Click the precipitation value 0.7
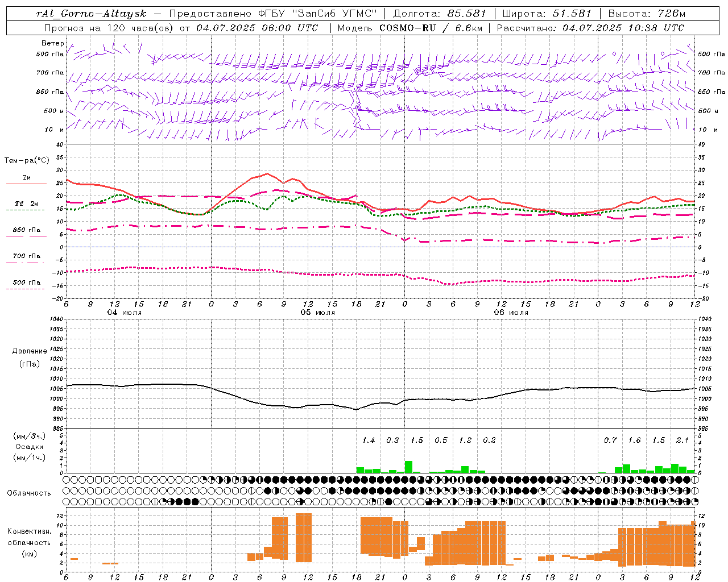Image resolution: width=728 pixels, height=582 pixels. coord(610,440)
